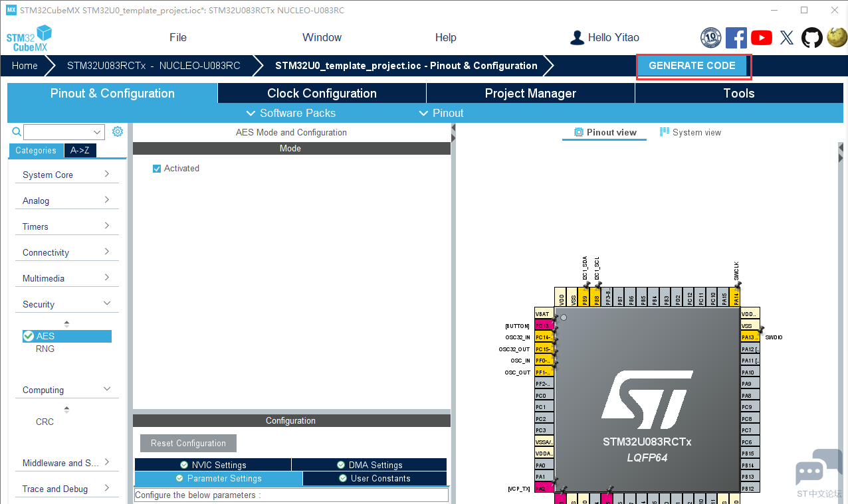The width and height of the screenshot is (848, 504).
Task: Open the ST 10-year anniversary badge icon
Action: (x=710, y=37)
